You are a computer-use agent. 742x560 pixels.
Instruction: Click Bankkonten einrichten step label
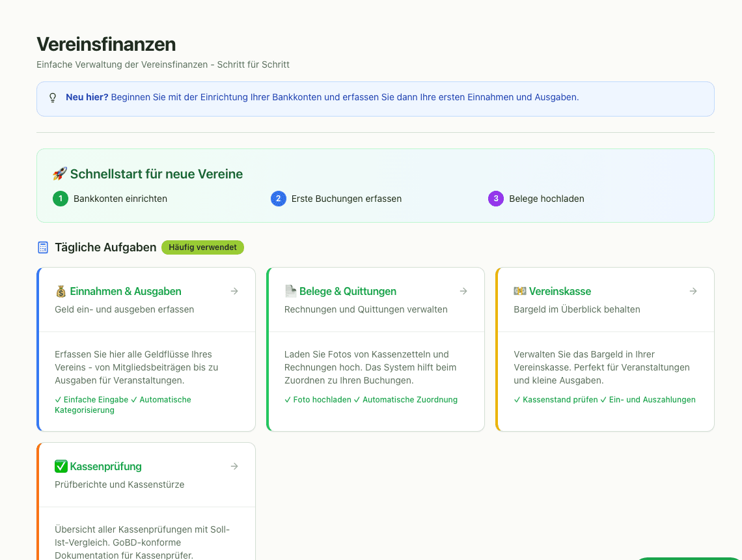coord(120,199)
